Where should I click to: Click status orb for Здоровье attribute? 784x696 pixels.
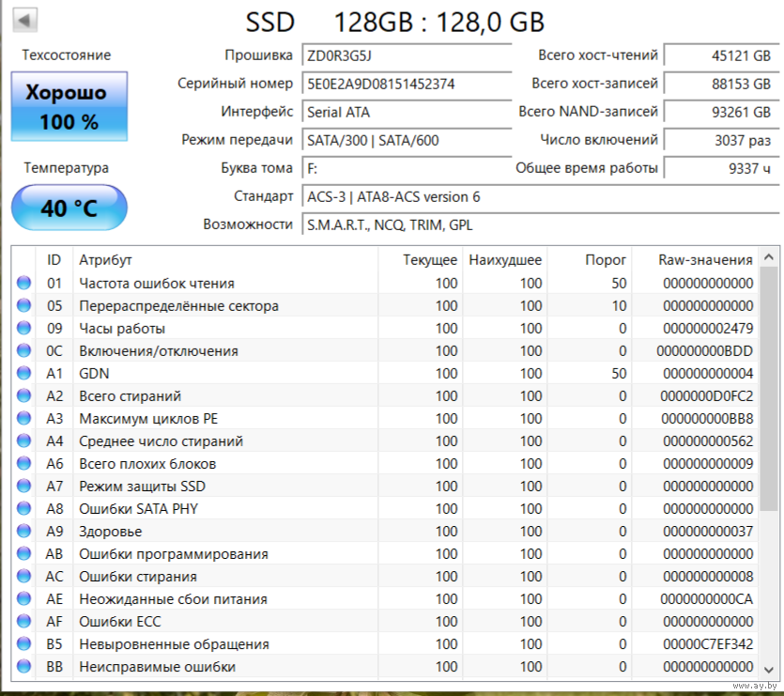pos(23,532)
